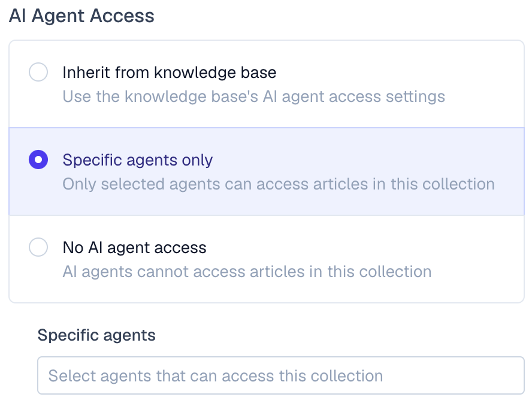This screenshot has width=532, height=403.
Task: Choose the No AI agent access radio button
Action: click(x=38, y=247)
